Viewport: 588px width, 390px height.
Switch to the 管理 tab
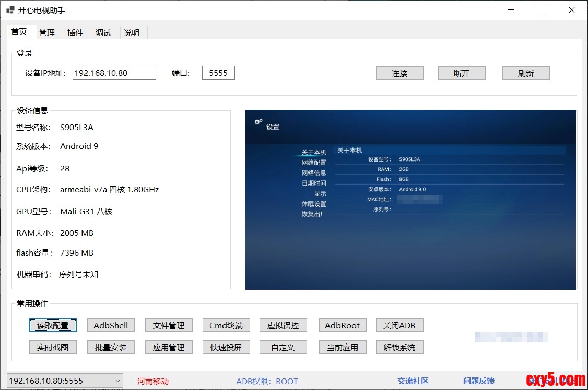click(x=47, y=32)
